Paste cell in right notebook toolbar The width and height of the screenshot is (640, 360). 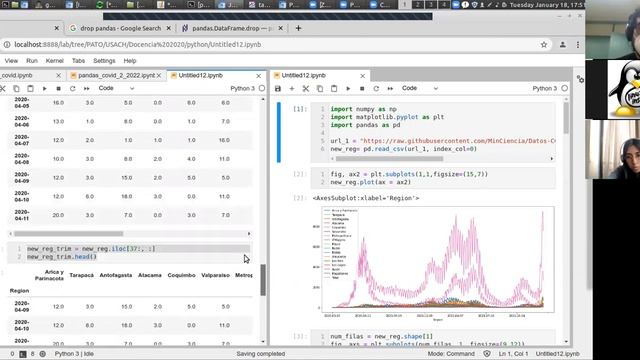334,88
